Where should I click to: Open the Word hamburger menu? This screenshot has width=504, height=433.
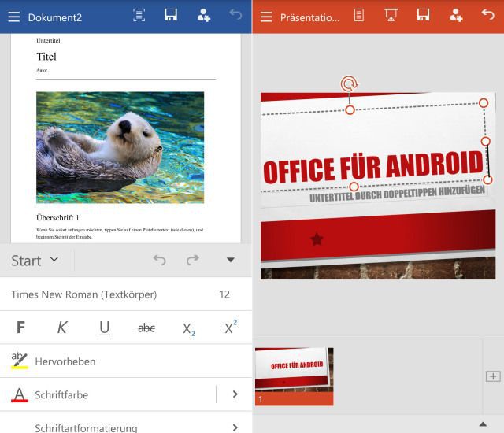pyautogui.click(x=14, y=17)
